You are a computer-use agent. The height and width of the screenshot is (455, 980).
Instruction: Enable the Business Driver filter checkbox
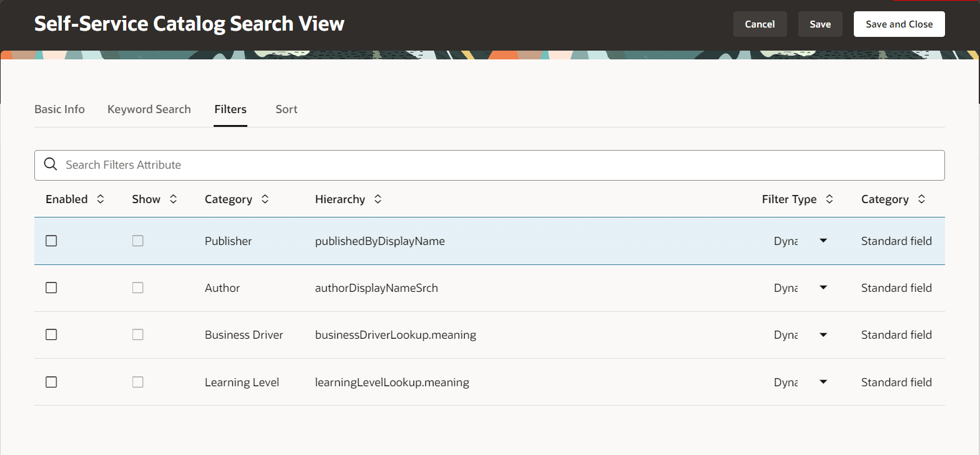click(51, 334)
